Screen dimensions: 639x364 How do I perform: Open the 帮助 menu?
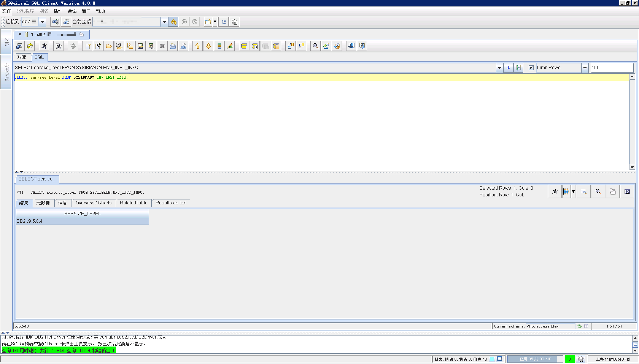tap(100, 11)
